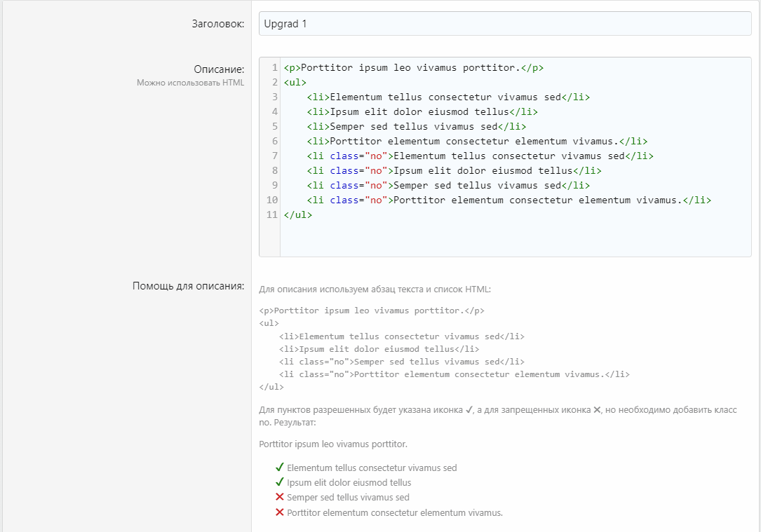Screen dimensions: 761x532
Task: Click the "Можно использовать HTML" hint text
Action: (190, 83)
